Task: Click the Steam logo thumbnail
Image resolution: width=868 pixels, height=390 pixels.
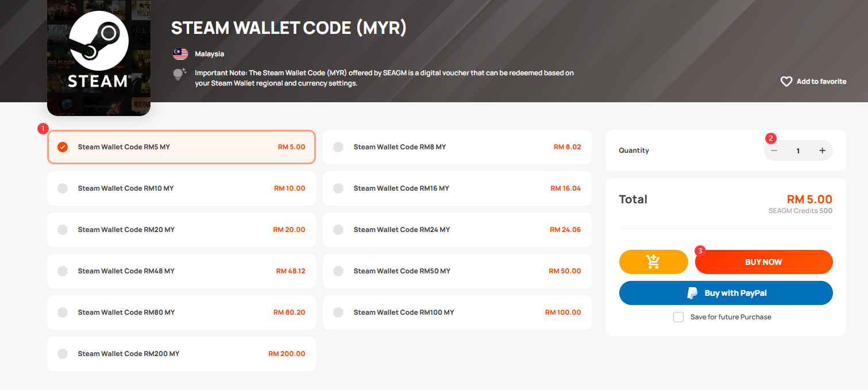Action: click(99, 57)
